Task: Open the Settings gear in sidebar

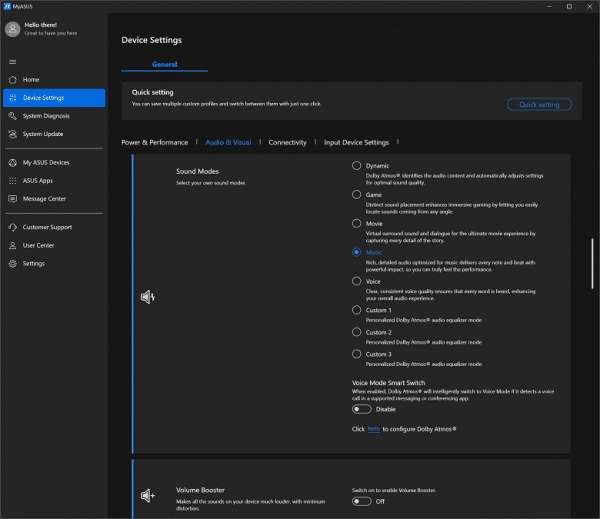Action: [x=12, y=263]
